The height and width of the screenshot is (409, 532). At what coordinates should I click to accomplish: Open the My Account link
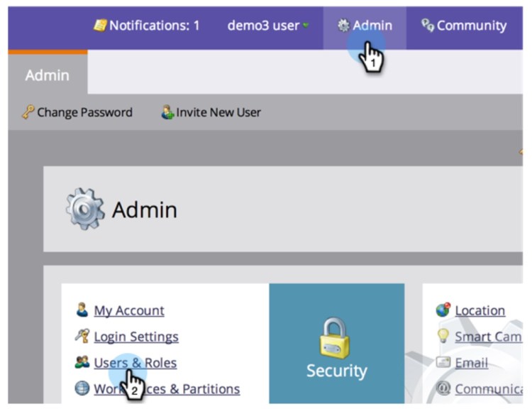click(128, 310)
